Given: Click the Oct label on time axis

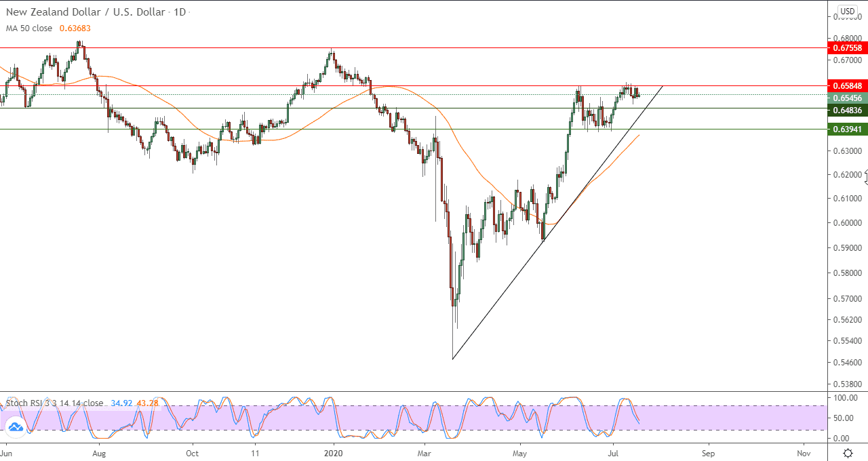Looking at the screenshot, I should click(x=192, y=452).
